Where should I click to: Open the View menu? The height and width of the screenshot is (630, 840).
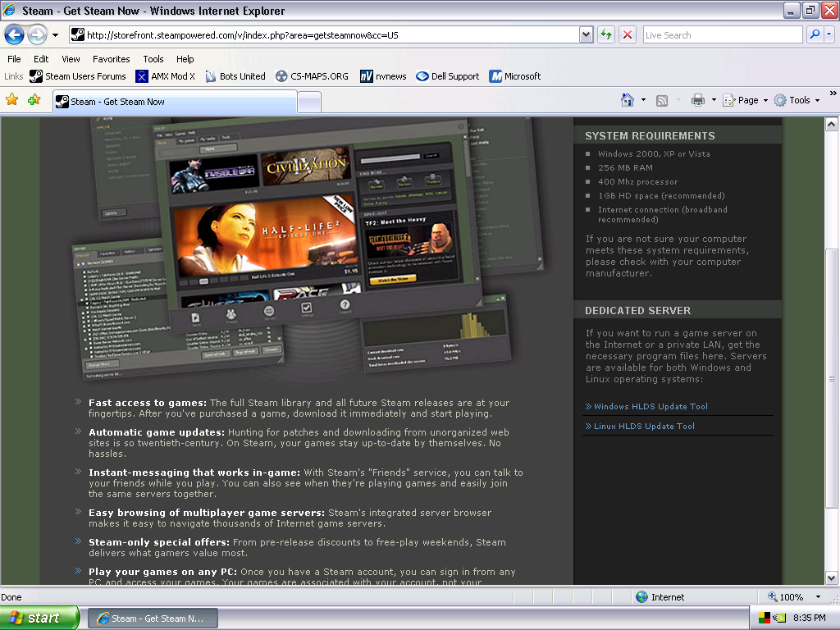[x=71, y=59]
